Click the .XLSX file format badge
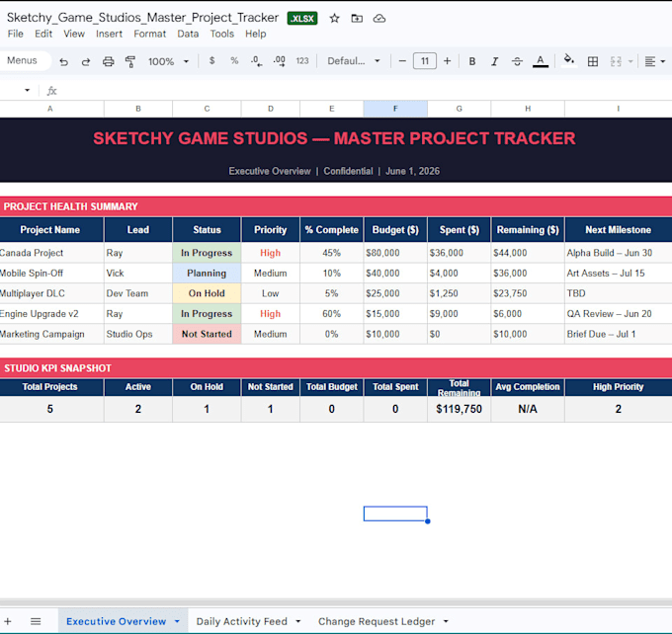Image resolution: width=672 pixels, height=634 pixels. [x=302, y=19]
